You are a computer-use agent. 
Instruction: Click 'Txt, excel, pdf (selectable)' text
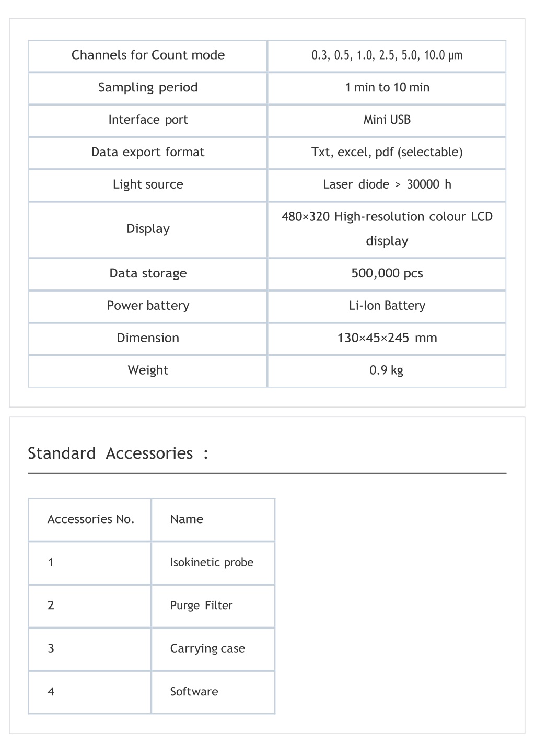pos(387,153)
